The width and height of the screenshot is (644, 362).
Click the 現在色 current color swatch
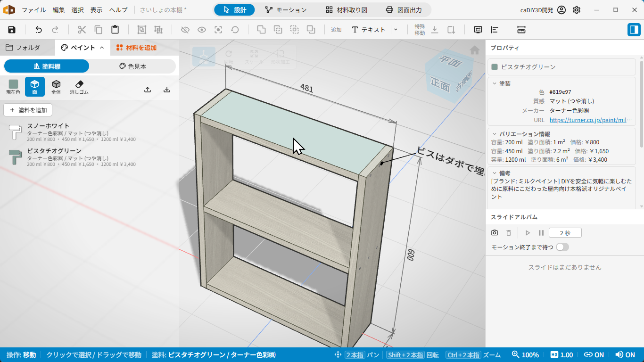(13, 87)
